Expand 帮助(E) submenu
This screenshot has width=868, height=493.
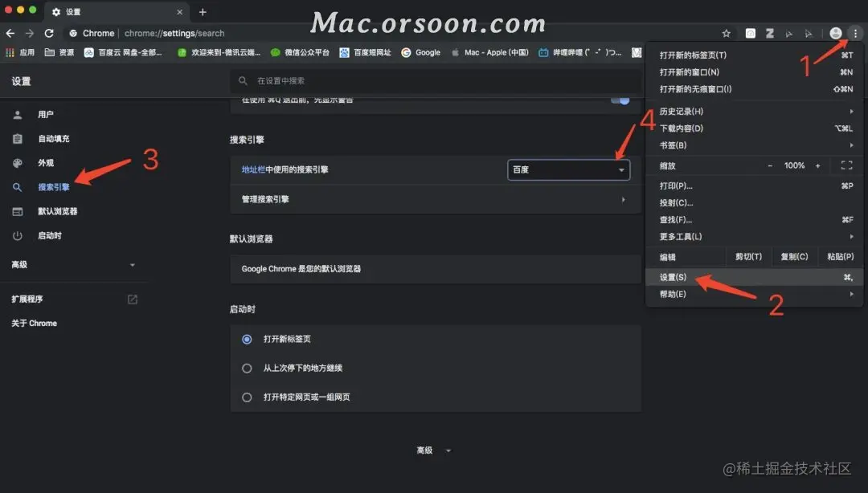pos(754,294)
